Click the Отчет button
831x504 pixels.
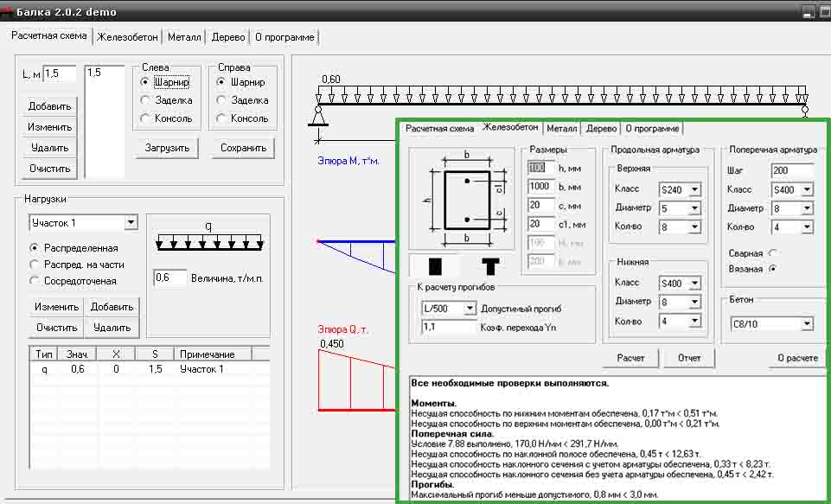(x=689, y=358)
